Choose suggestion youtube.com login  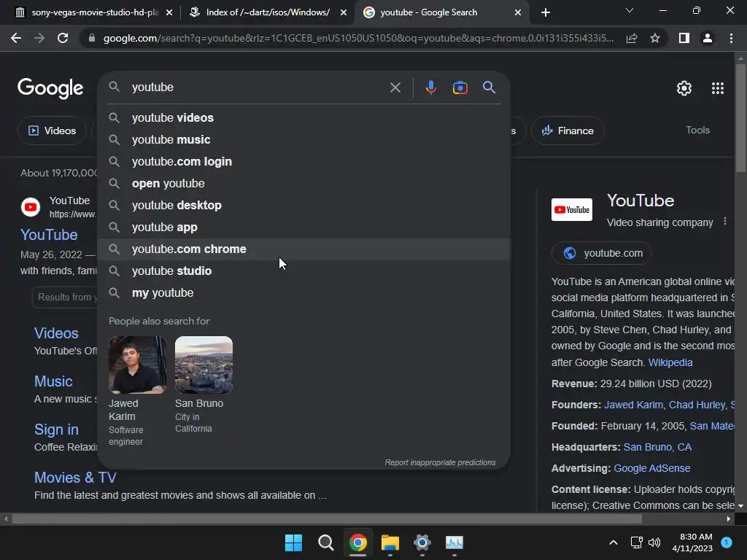point(304,161)
